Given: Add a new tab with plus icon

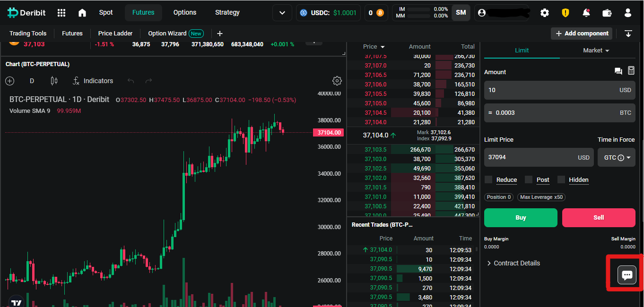Looking at the screenshot, I should tap(220, 34).
